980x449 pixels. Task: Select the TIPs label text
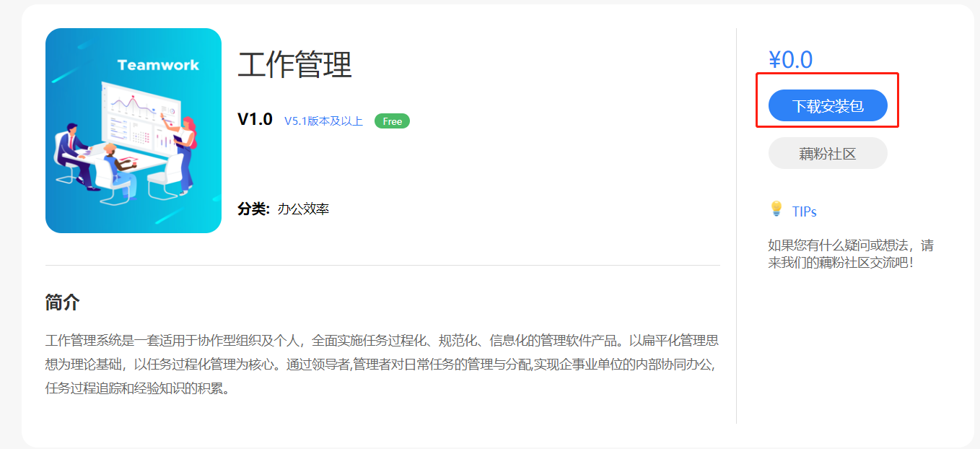point(804,212)
